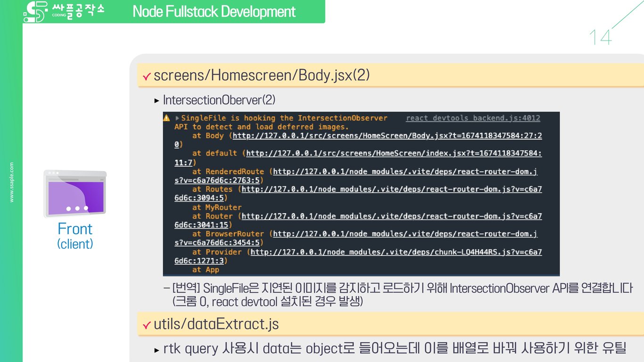Expand the SingleFile warning disclosure triangle

[177, 118]
